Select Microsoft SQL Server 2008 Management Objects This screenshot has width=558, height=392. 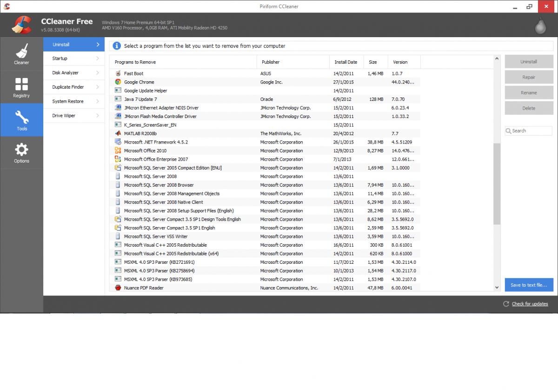tap(266, 194)
